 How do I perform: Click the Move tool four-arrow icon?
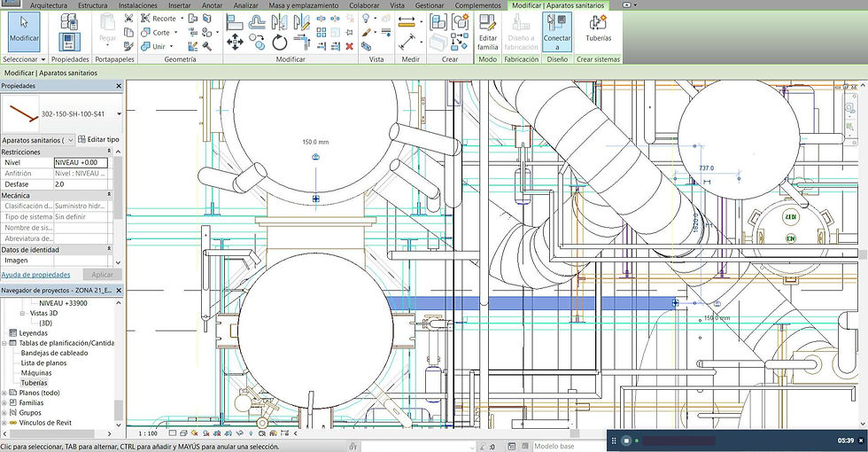tap(235, 43)
